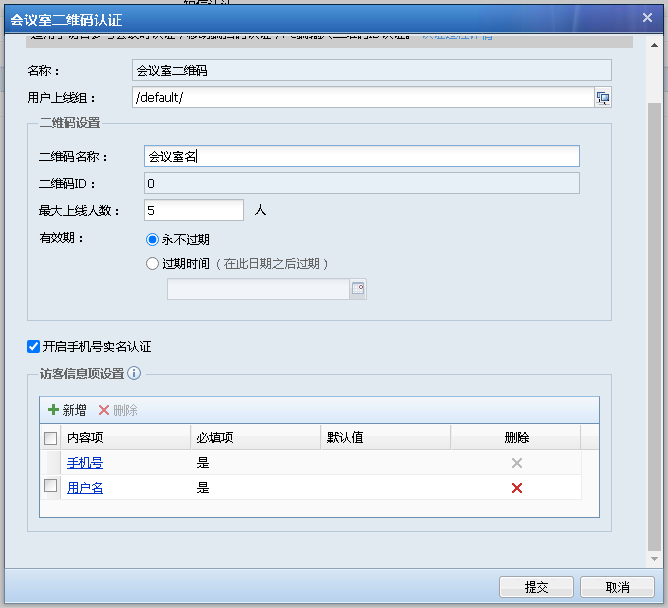Screen dimensions: 668x608
Task: Close the 会议室二维码认证 dialog
Action: (x=647, y=17)
